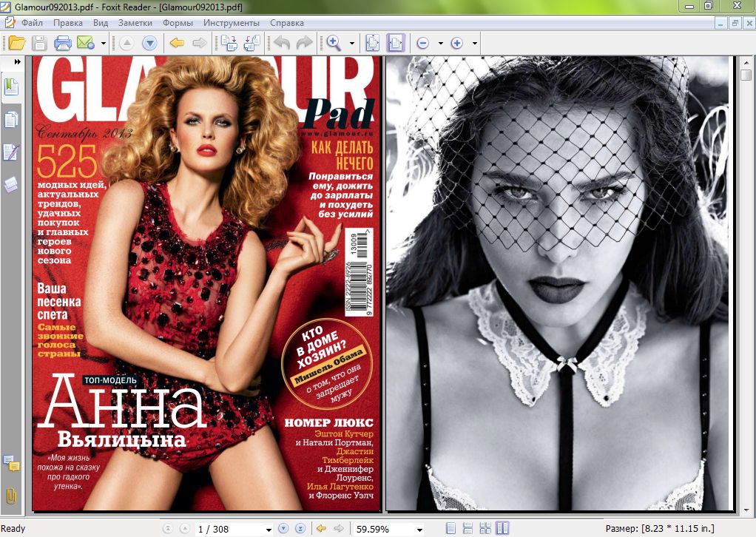Open the dropdown arrow beside the magnifier
Screen dimensions: 756x537
351,43
